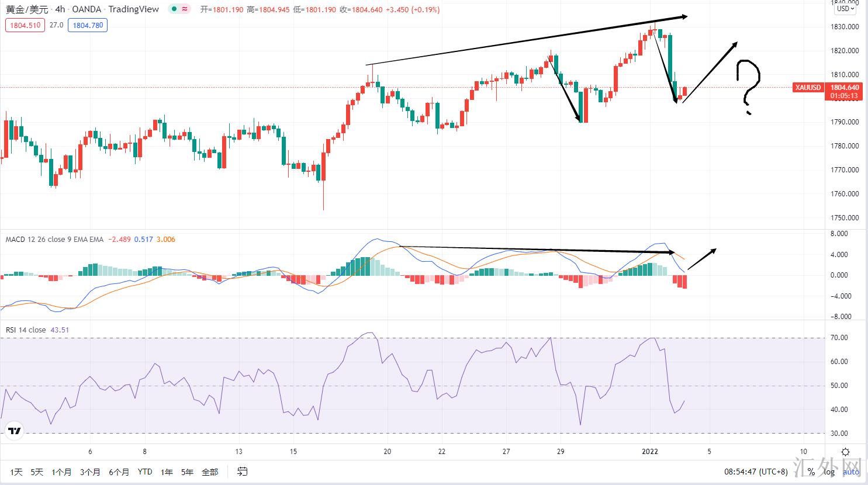Expand the MACD indicator legend

pos(54,240)
